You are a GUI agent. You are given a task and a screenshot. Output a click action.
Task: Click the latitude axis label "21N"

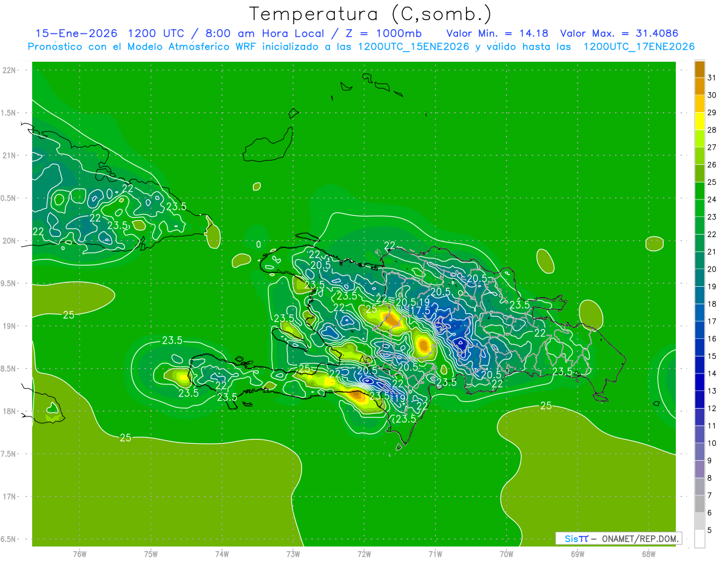point(10,156)
